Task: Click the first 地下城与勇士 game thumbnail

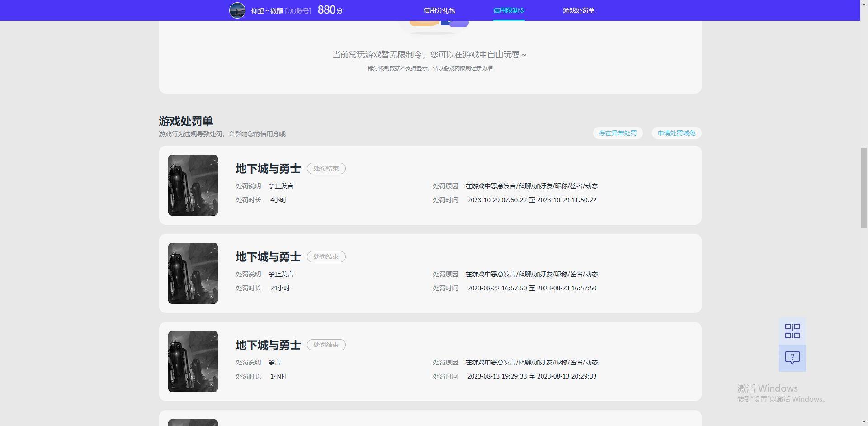Action: tap(193, 185)
